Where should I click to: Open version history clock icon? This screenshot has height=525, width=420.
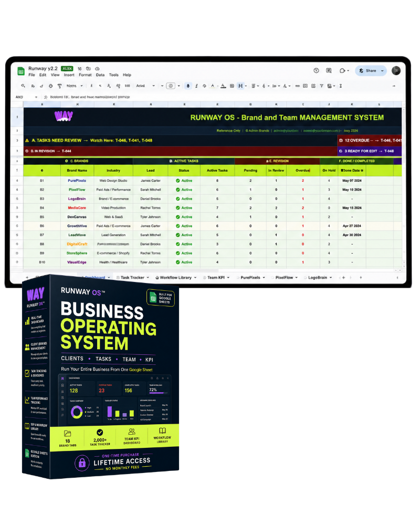click(316, 71)
